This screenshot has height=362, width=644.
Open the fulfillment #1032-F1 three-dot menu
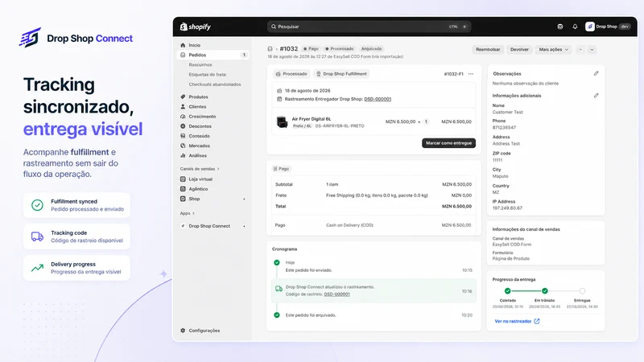471,74
